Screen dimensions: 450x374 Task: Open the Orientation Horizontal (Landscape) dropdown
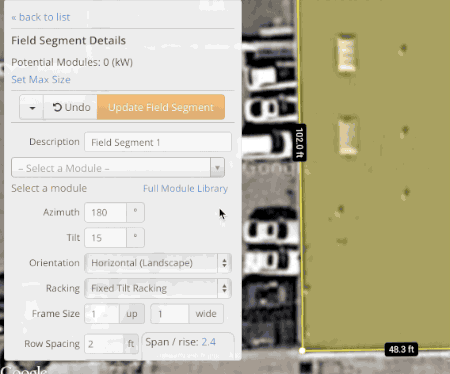tap(158, 263)
